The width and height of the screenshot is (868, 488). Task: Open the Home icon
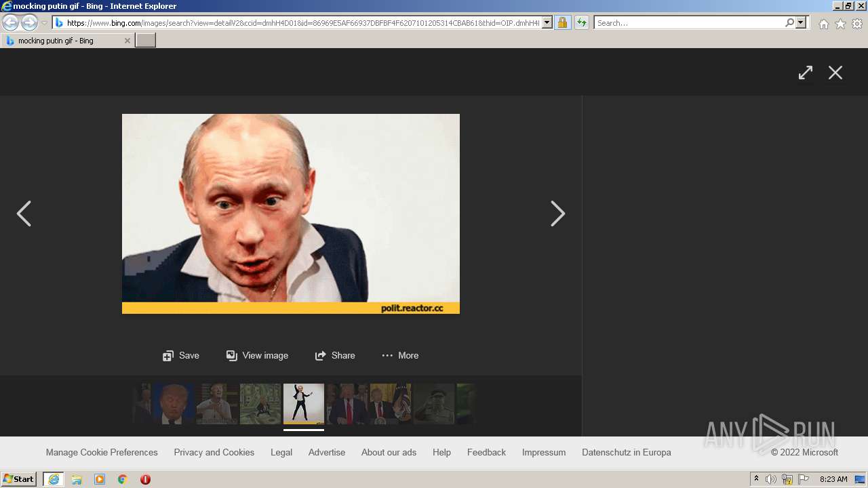pyautogui.click(x=823, y=24)
